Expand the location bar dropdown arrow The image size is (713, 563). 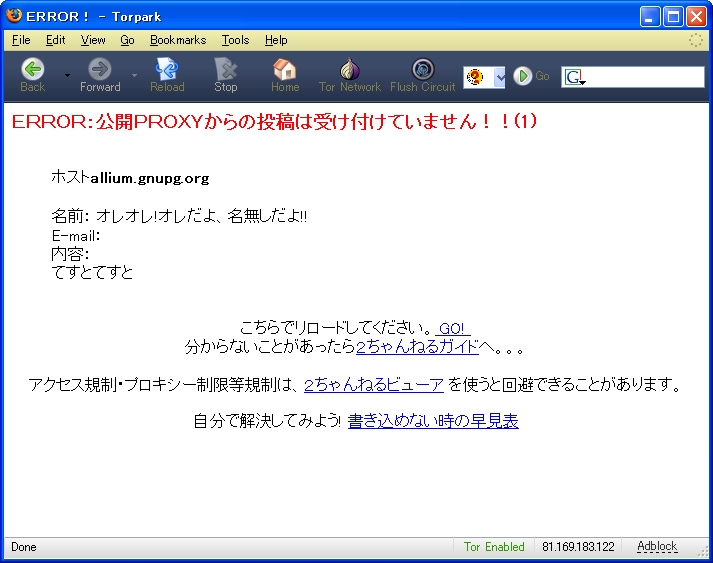point(499,77)
